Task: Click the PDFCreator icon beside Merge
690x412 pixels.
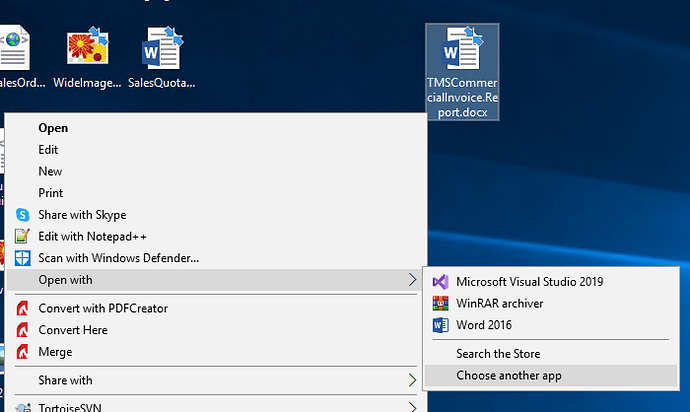Action: pos(23,352)
